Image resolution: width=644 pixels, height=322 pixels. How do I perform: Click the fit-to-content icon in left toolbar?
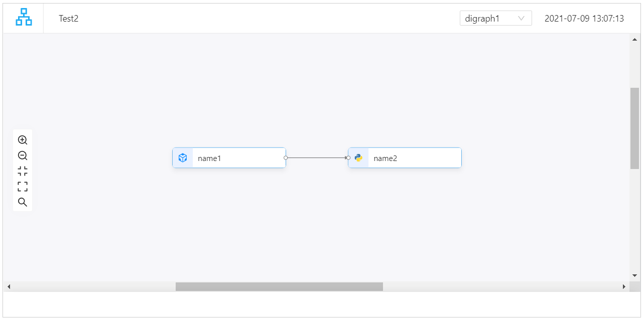click(x=22, y=171)
